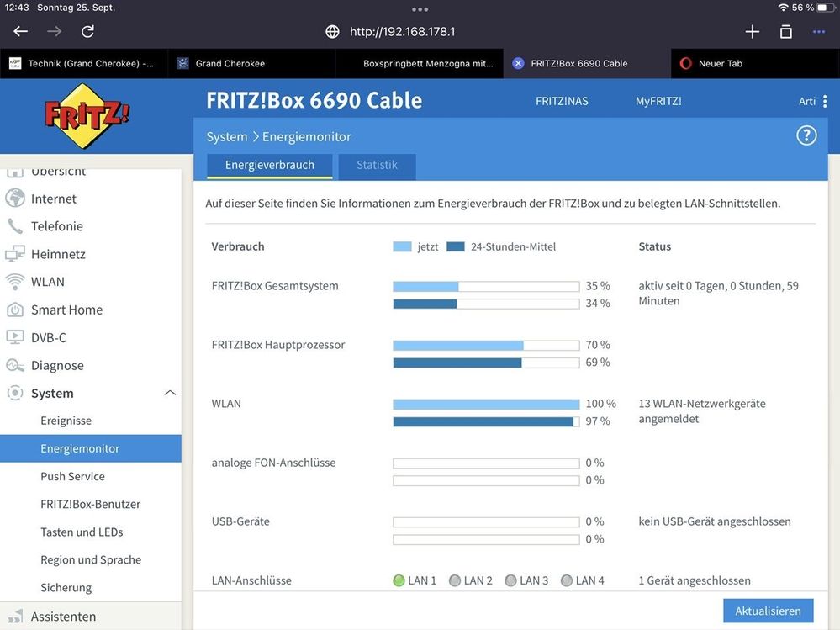This screenshot has height=630, width=840.
Task: Click the WLAN wifi icon in sidebar
Action: (15, 281)
